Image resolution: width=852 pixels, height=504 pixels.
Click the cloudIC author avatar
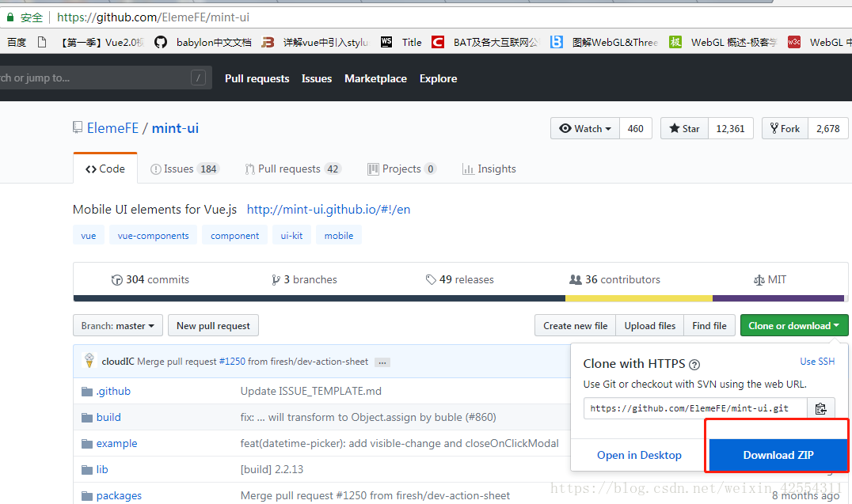[89, 361]
